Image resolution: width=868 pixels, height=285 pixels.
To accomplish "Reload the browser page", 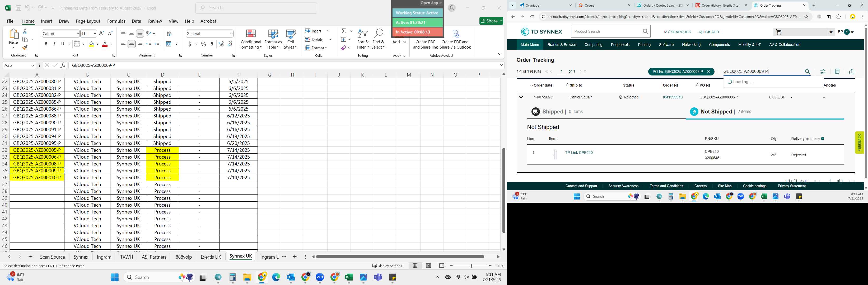I will (x=532, y=16).
